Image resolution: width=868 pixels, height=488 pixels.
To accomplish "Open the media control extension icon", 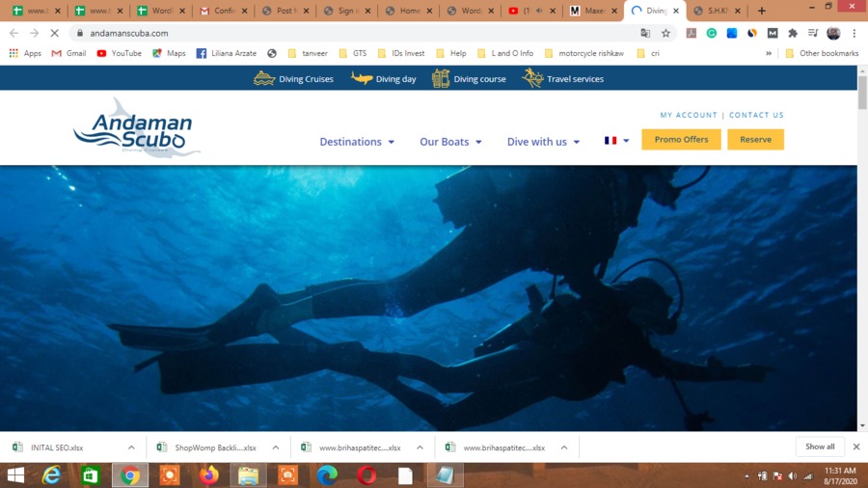I will tap(813, 33).
